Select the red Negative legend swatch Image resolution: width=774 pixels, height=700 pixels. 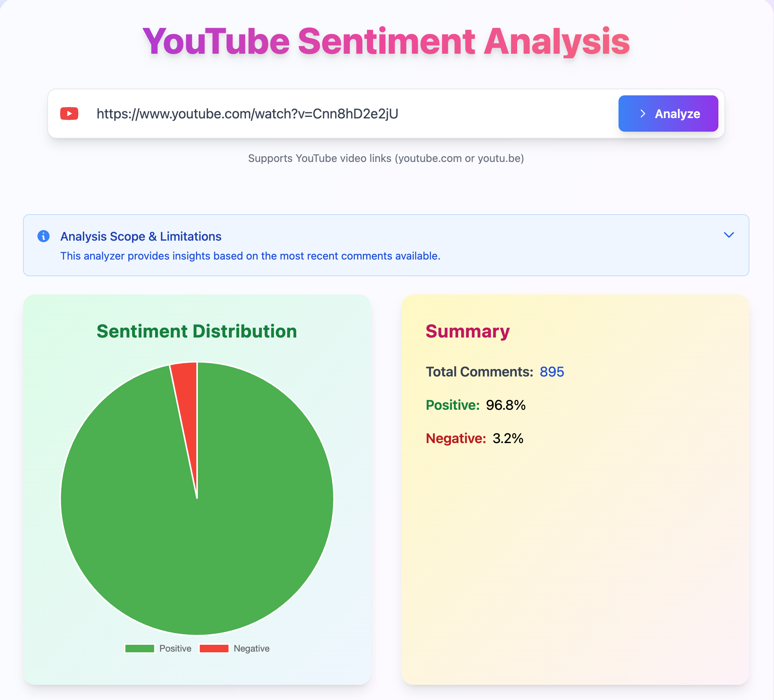(214, 649)
